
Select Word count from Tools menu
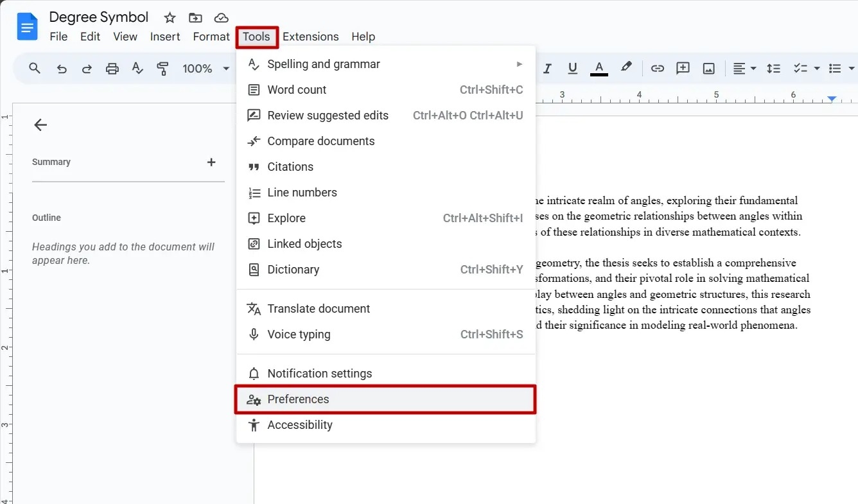click(296, 89)
